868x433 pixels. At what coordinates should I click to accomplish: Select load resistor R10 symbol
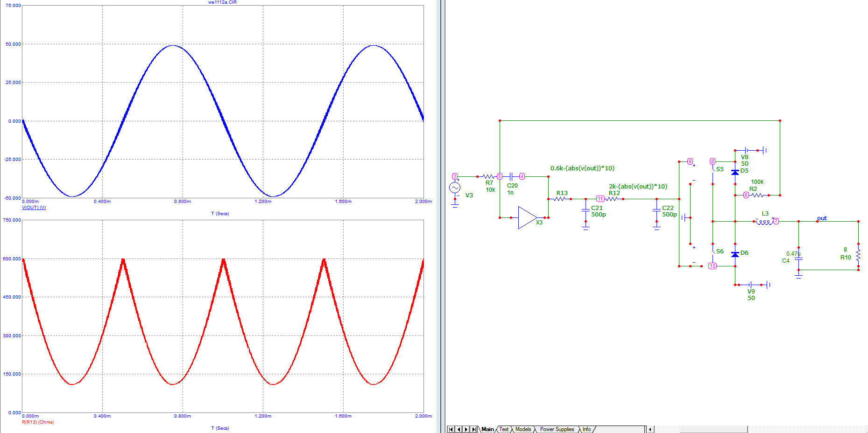click(858, 256)
